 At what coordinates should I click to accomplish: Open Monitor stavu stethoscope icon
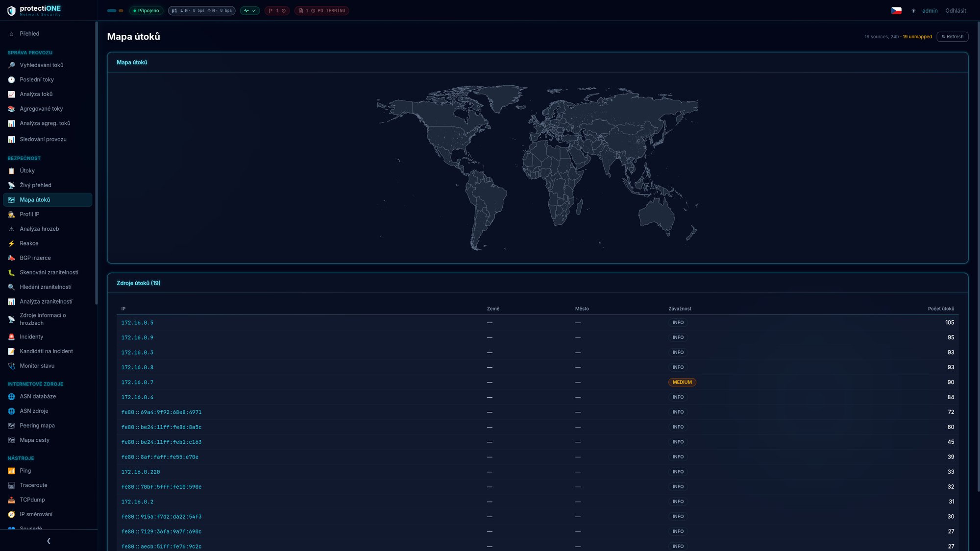click(11, 366)
